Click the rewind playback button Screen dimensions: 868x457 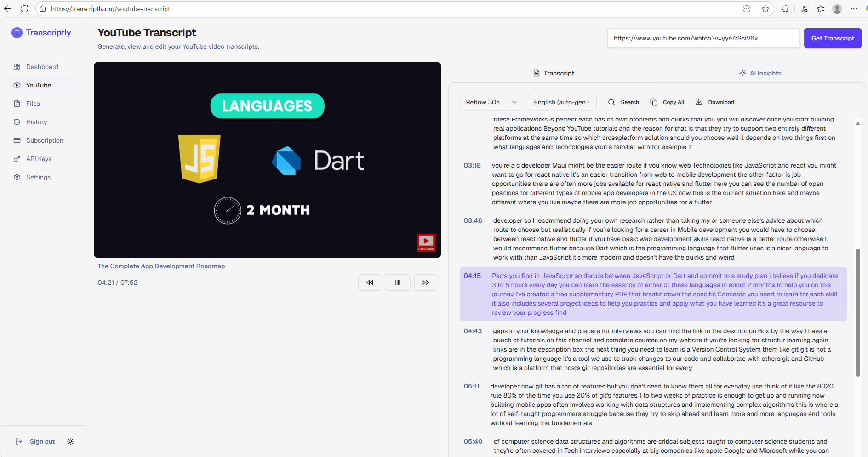click(370, 283)
